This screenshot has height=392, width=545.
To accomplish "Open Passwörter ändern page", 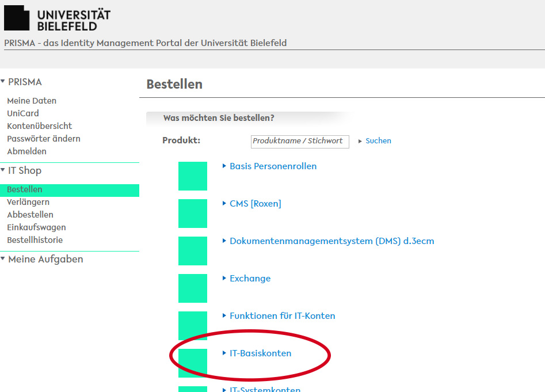I will (44, 139).
